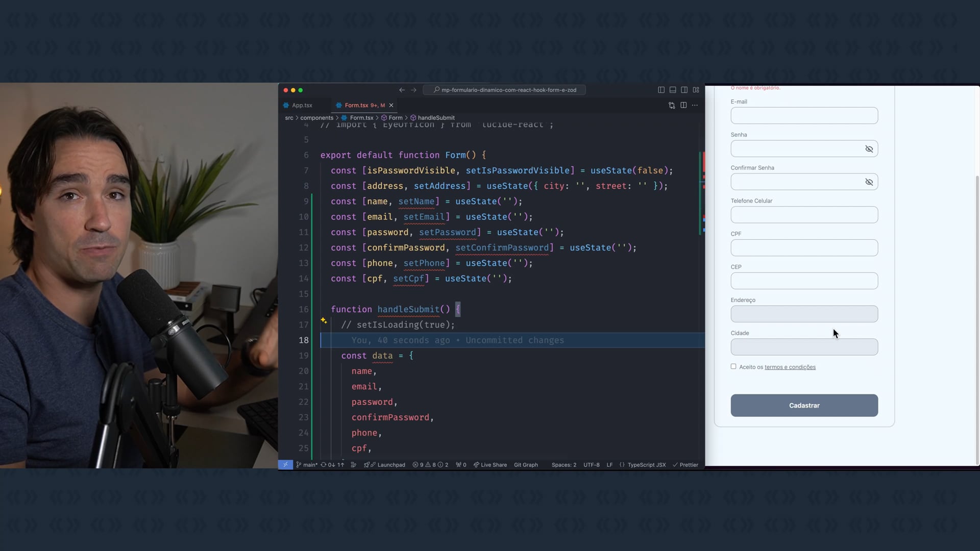Open the customize layout icon
Screen dimensions: 980x551
pos(696,90)
